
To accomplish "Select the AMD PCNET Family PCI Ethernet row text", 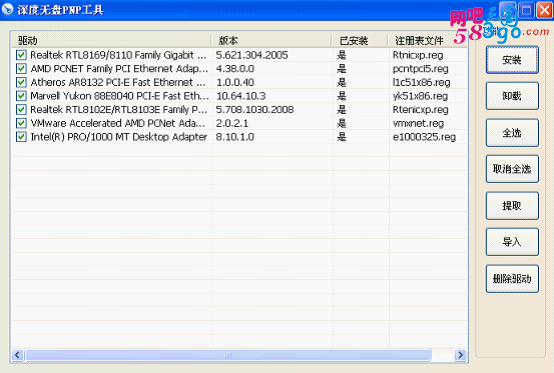I will click(x=119, y=69).
